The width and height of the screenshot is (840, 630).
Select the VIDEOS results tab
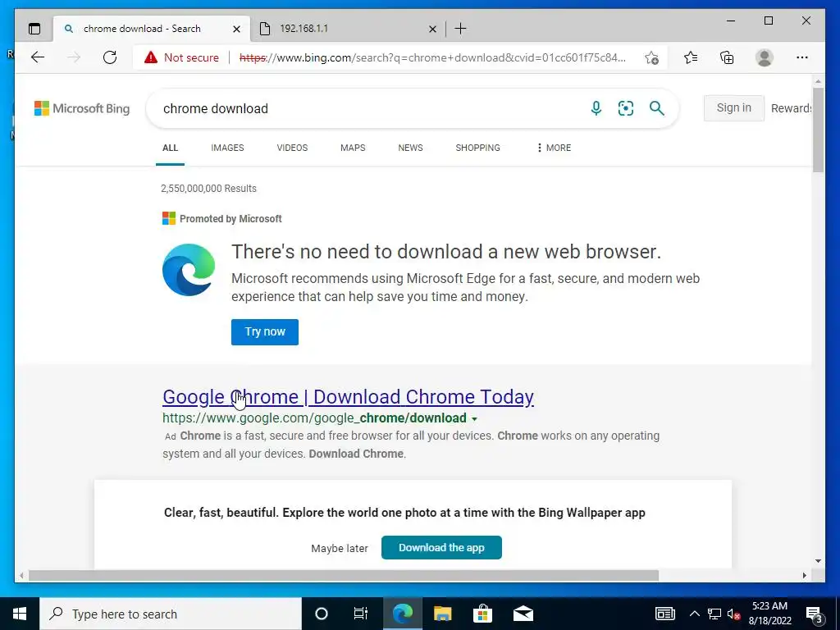(292, 148)
